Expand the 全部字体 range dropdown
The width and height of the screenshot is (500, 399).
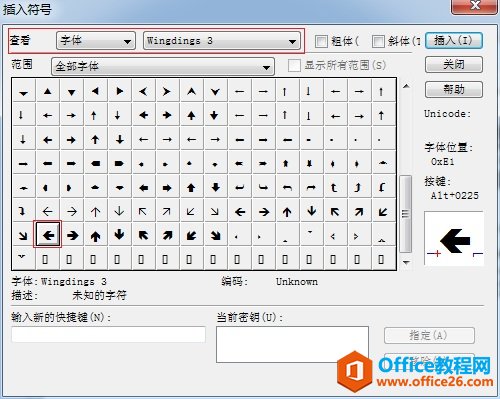(x=163, y=66)
